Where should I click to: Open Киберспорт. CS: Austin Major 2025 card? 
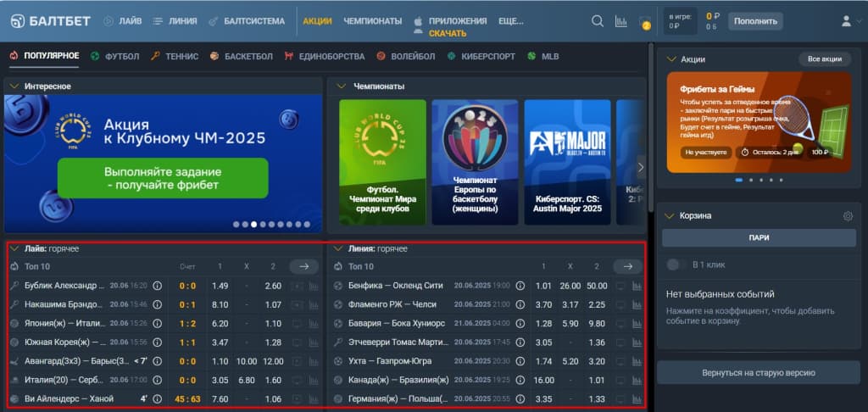click(567, 162)
